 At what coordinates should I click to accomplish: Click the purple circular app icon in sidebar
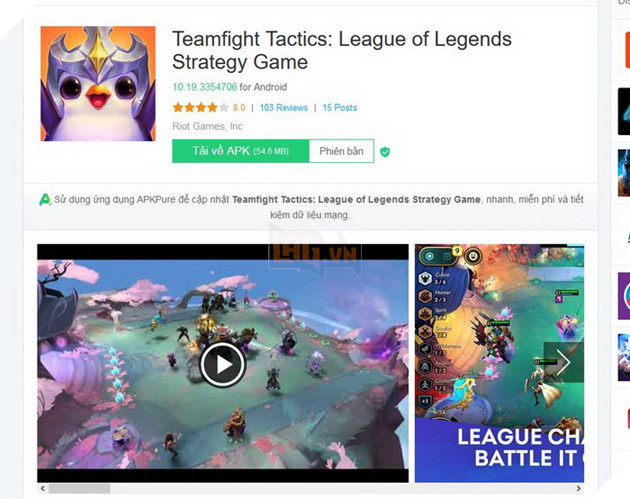point(624,296)
